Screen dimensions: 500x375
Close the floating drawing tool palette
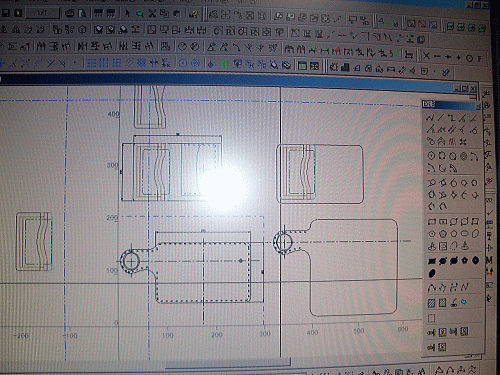pyautogui.click(x=478, y=106)
